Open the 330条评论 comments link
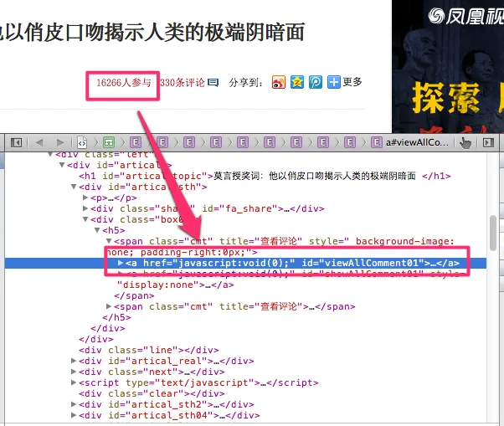The width and height of the screenshot is (504, 426). point(183,83)
